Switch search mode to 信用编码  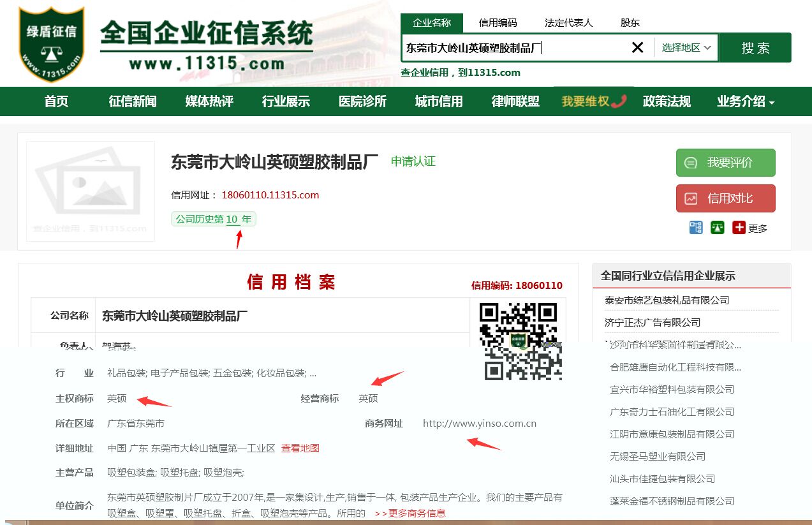pos(498,22)
